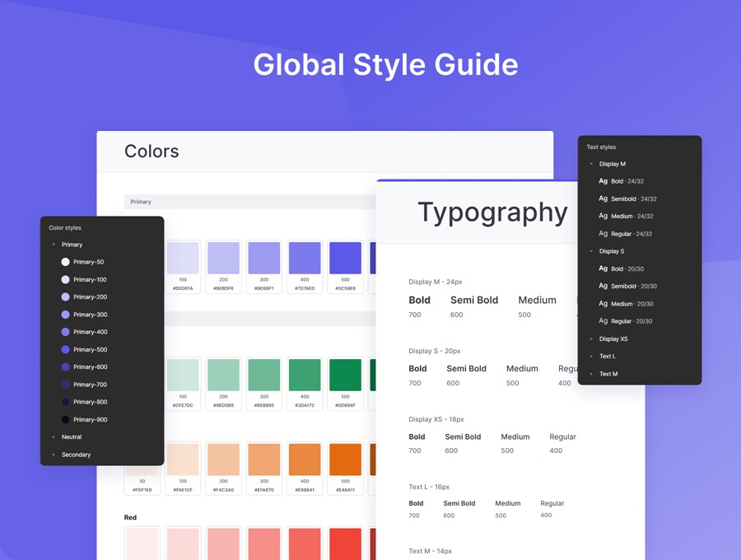Select the Display XS tree item
741x560 pixels.
[613, 338]
